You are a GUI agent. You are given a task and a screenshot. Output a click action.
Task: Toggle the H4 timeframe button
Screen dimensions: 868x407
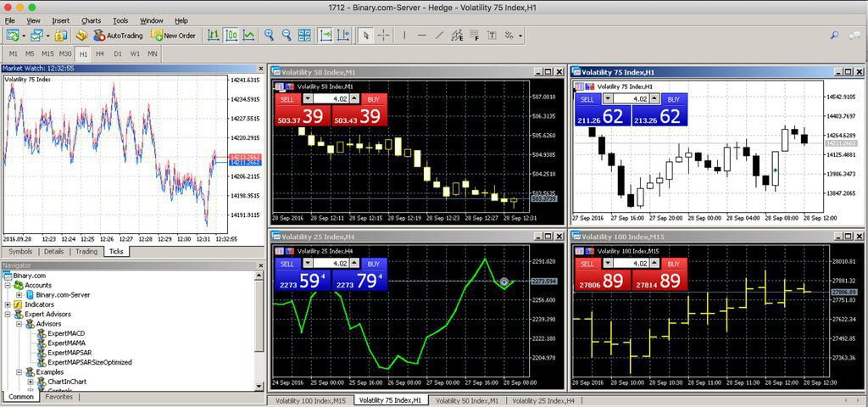click(x=100, y=53)
